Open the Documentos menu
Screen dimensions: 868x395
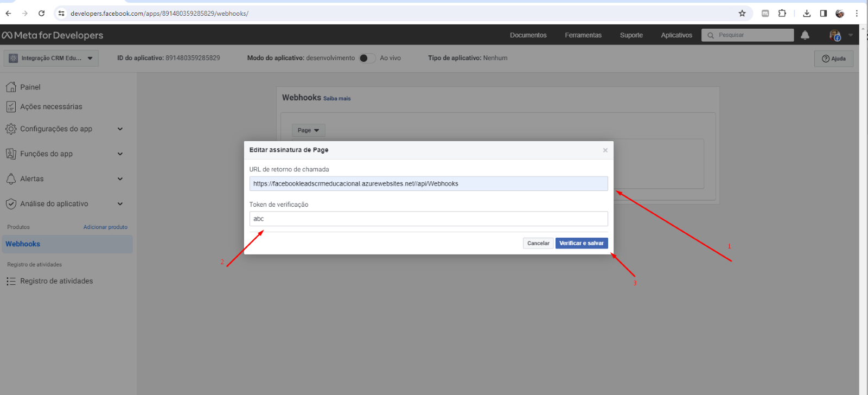point(528,35)
